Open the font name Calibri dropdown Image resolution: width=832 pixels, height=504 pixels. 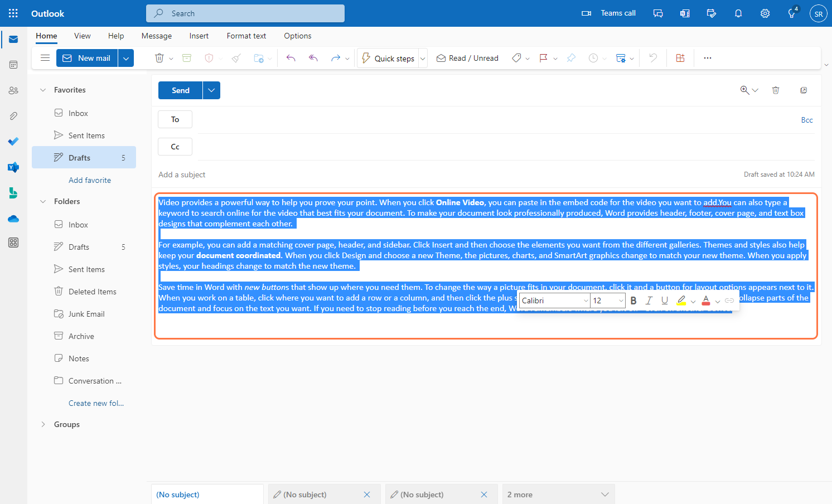(x=554, y=301)
